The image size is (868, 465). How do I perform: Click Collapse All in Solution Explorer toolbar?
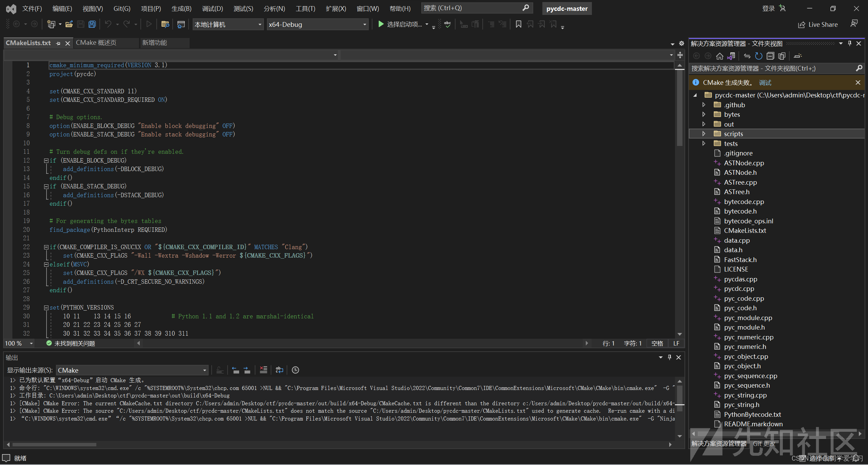click(x=770, y=56)
